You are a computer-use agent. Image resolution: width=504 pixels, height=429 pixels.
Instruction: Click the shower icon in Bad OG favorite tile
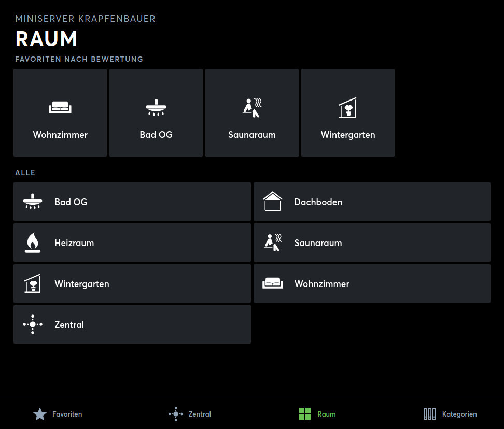coord(156,108)
